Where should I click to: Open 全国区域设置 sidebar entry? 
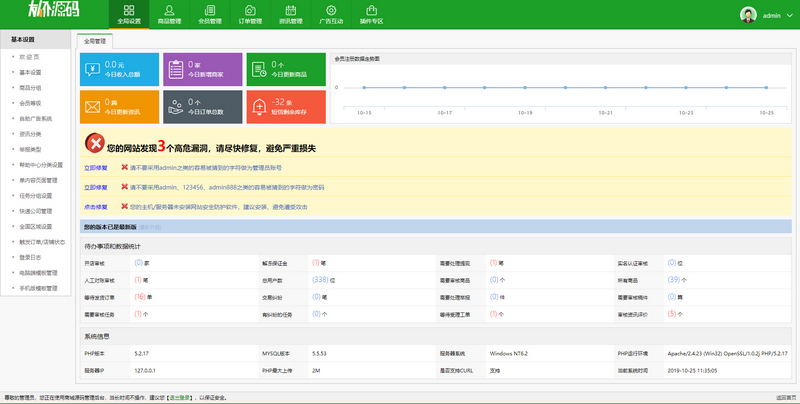point(36,226)
